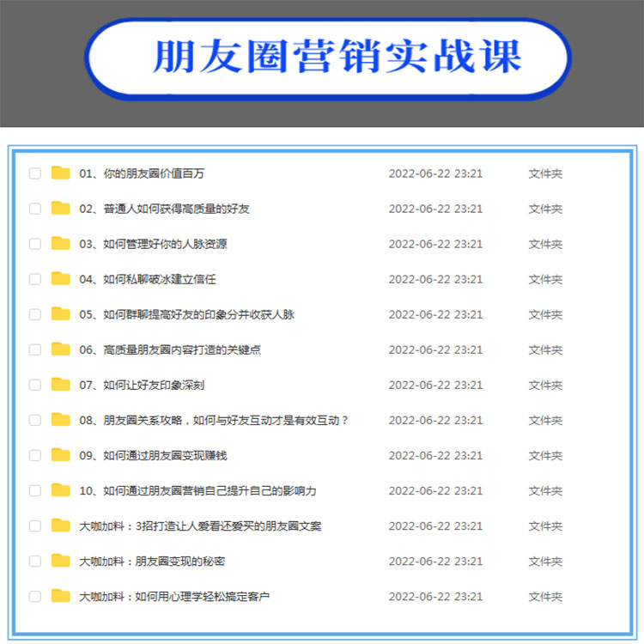The height and width of the screenshot is (644, 644).
Task: Click 文件夹 type label of 07、如何让好友印象深刻
Action: click(x=545, y=385)
